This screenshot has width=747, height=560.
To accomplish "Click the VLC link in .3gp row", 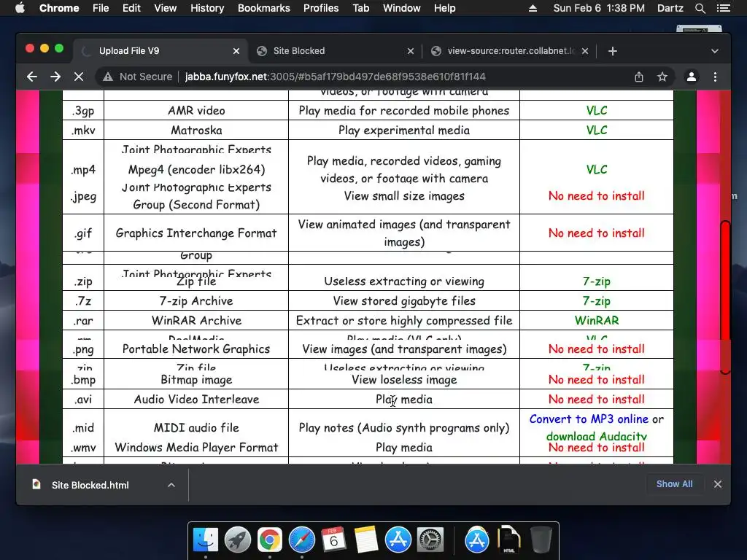I will tap(597, 111).
